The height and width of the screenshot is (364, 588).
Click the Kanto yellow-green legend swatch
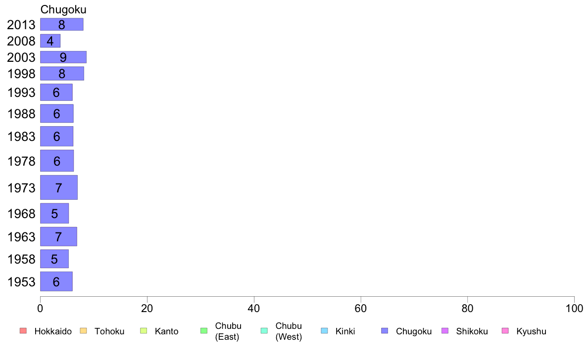[144, 331]
